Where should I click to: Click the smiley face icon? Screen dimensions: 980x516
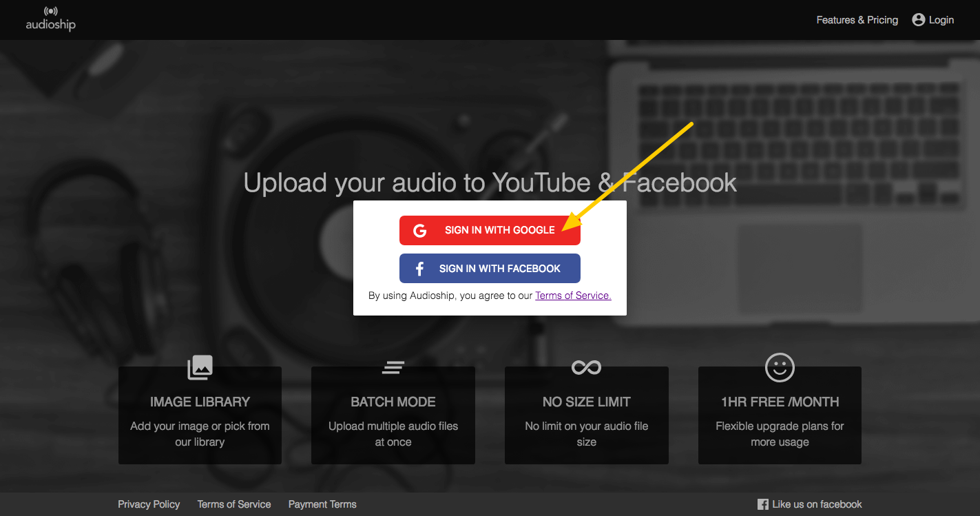click(780, 367)
